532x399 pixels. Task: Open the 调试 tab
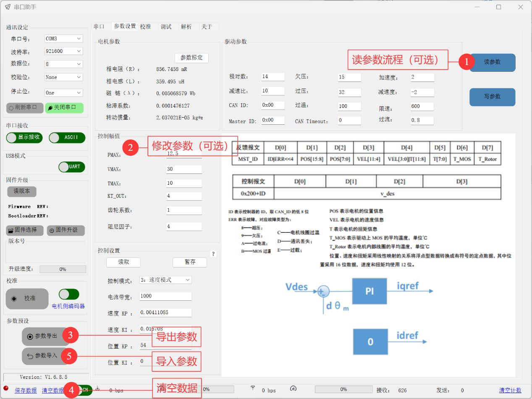(166, 26)
